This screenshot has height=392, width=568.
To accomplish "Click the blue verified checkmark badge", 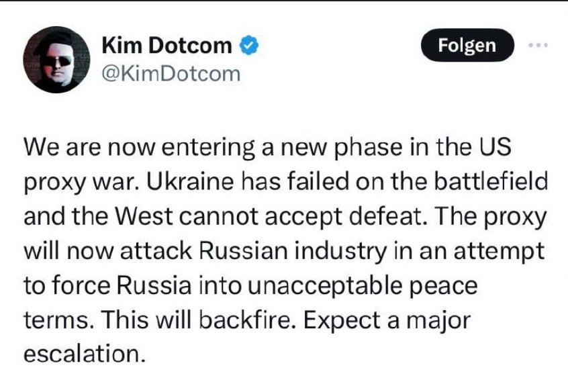I will tap(248, 45).
